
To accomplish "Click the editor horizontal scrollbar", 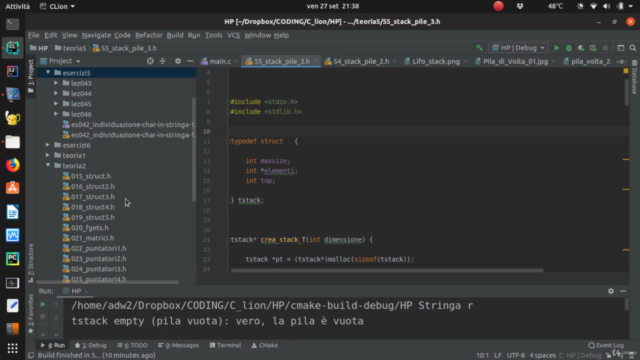I will [x=387, y=270].
